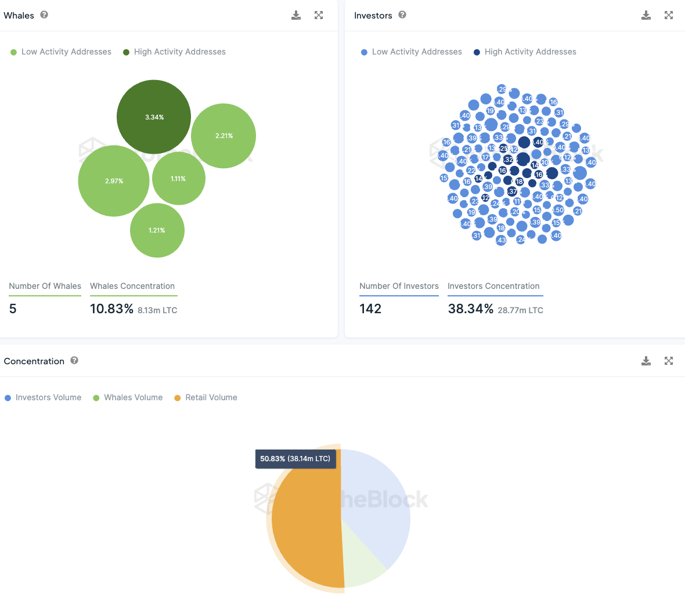Download the Whales chart data
The height and width of the screenshot is (616, 685).
[296, 15]
